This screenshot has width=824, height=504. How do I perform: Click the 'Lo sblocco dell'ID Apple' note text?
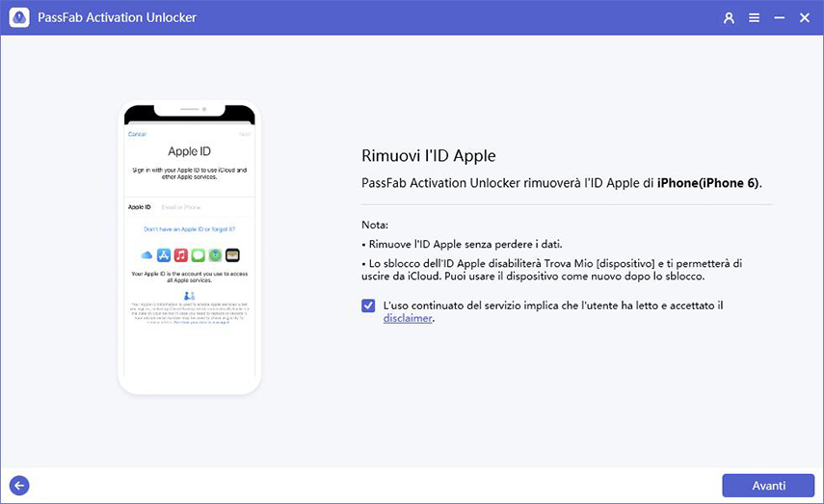(552, 270)
